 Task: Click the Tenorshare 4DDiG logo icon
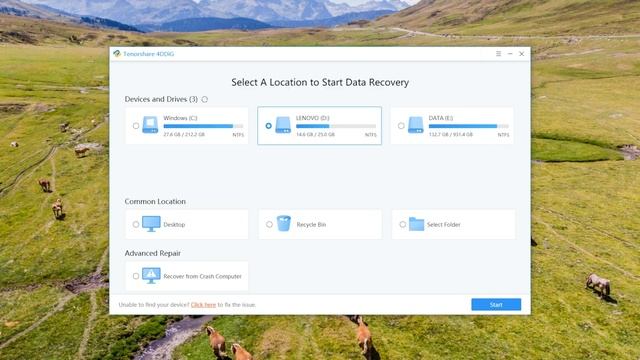pos(117,54)
